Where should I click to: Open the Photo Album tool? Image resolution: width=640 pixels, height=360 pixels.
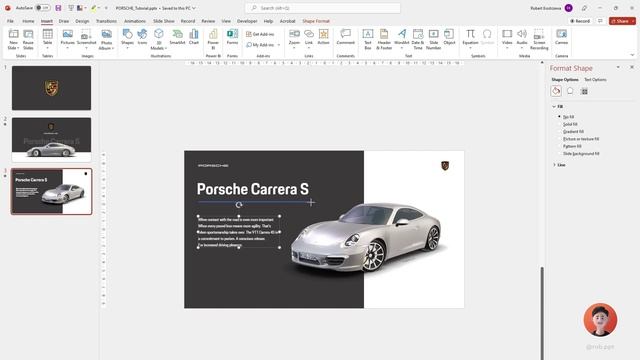(x=107, y=39)
